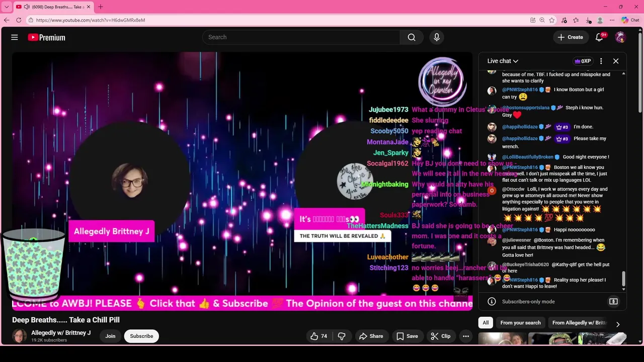View site information padlock icon
This screenshot has height=362, width=644.
pos(31,20)
